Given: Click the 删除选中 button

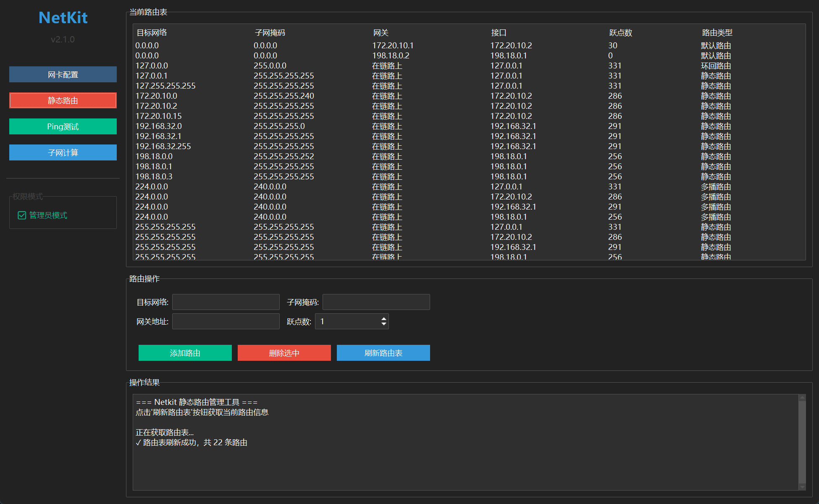Looking at the screenshot, I should tap(284, 353).
